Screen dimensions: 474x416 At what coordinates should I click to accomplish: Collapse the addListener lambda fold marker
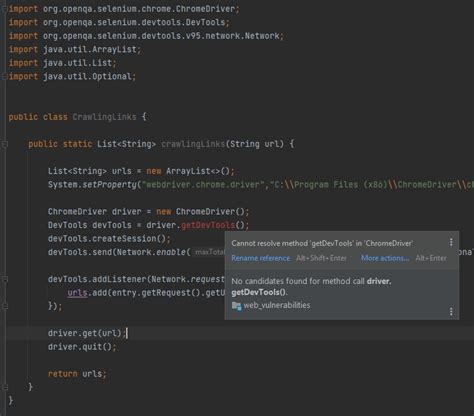5,279
